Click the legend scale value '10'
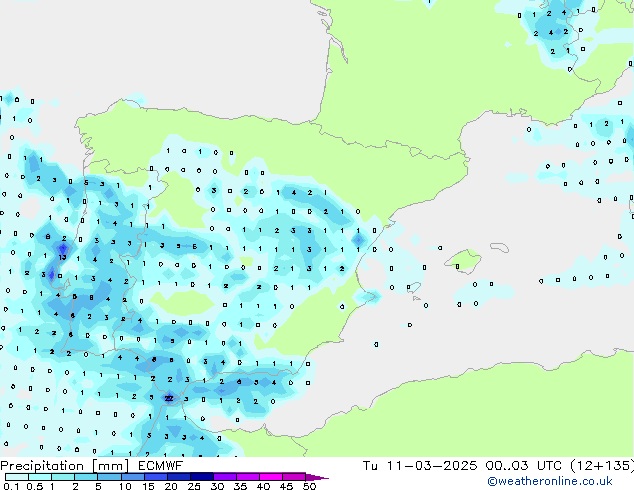 [125, 486]
